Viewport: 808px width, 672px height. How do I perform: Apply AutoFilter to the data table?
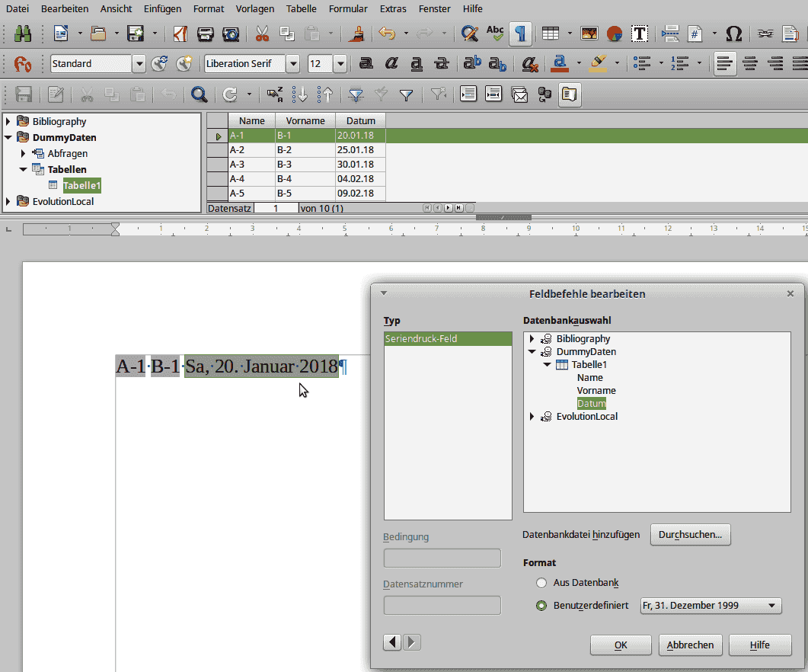pyautogui.click(x=356, y=94)
